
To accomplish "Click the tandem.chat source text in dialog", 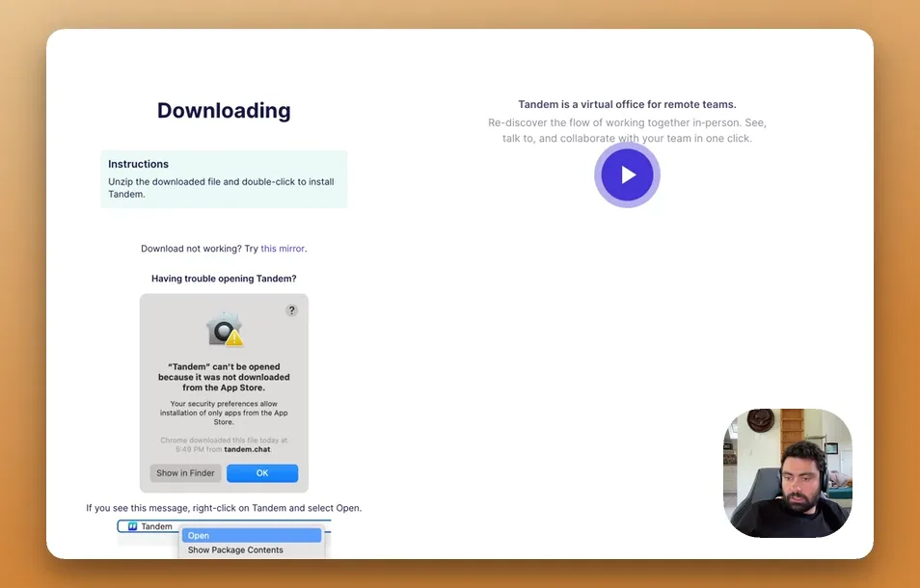I will coord(247,449).
